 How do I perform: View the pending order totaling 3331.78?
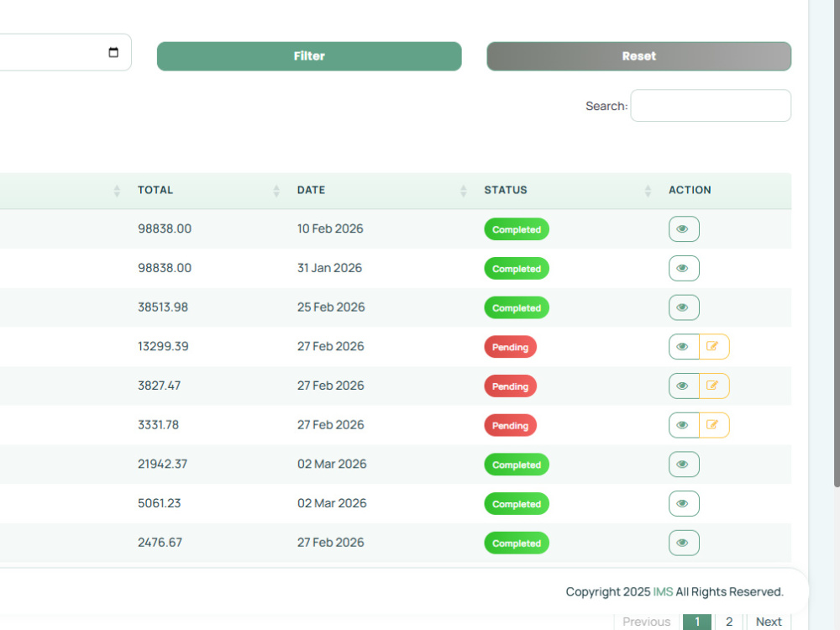[x=684, y=425]
